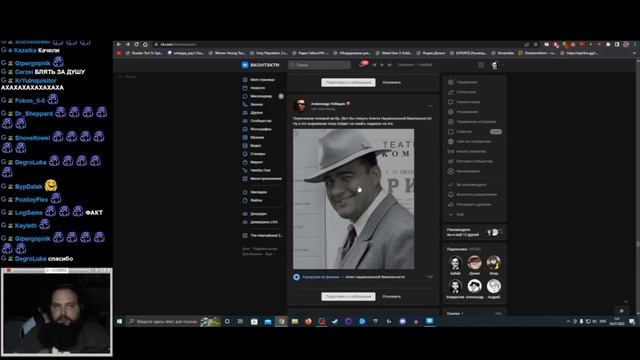This screenshot has height=360, width=640.
Task: Open first subscriber avatar in top row
Action: pyautogui.click(x=455, y=262)
